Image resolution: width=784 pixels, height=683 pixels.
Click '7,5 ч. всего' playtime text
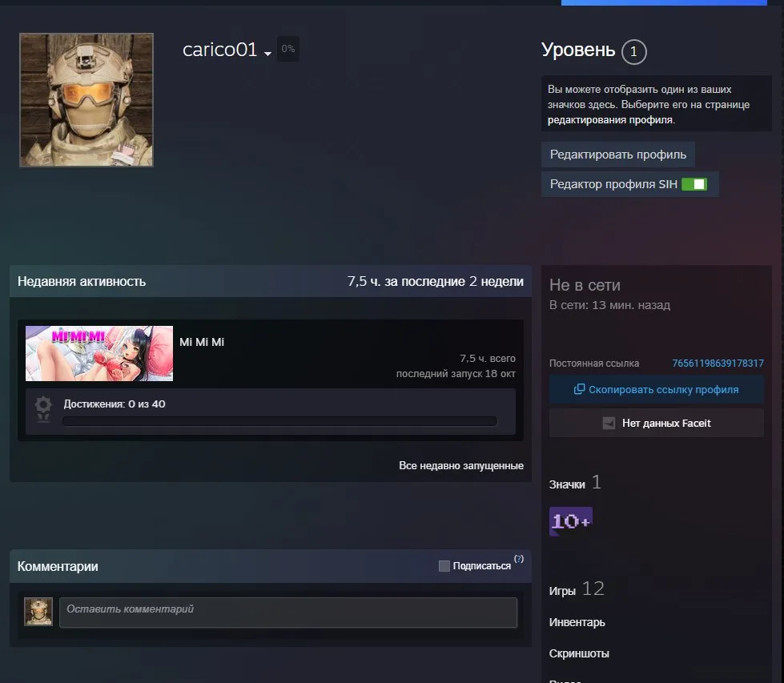tap(488, 359)
